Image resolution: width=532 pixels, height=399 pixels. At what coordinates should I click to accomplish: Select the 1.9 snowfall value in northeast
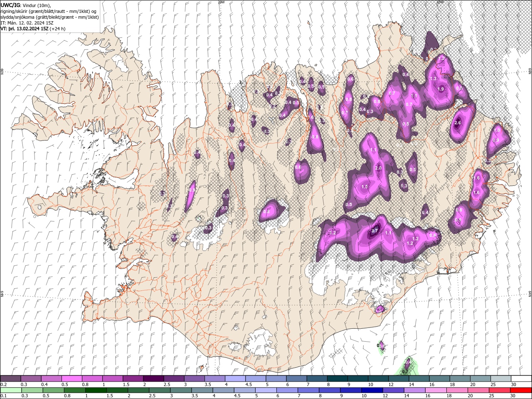click(441, 89)
